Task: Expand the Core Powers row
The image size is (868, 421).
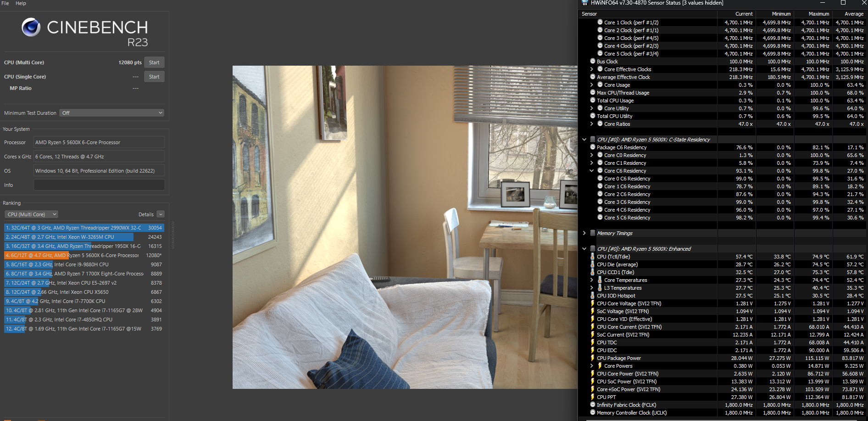Action: tap(592, 365)
